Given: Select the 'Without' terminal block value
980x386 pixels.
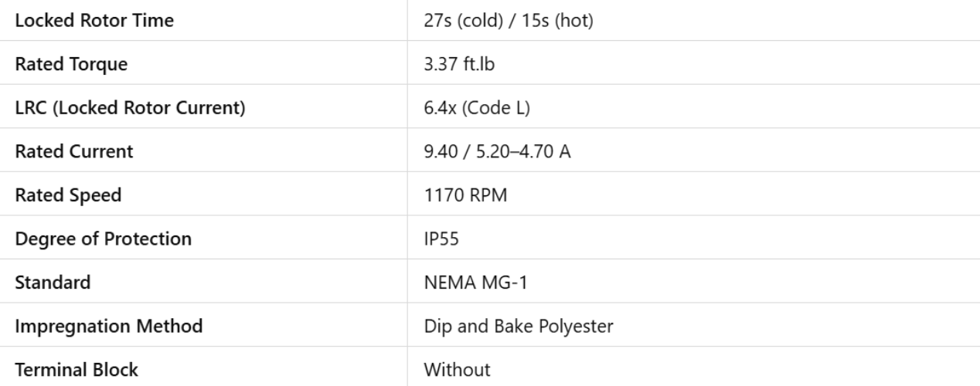Looking at the screenshot, I should pos(457,370).
